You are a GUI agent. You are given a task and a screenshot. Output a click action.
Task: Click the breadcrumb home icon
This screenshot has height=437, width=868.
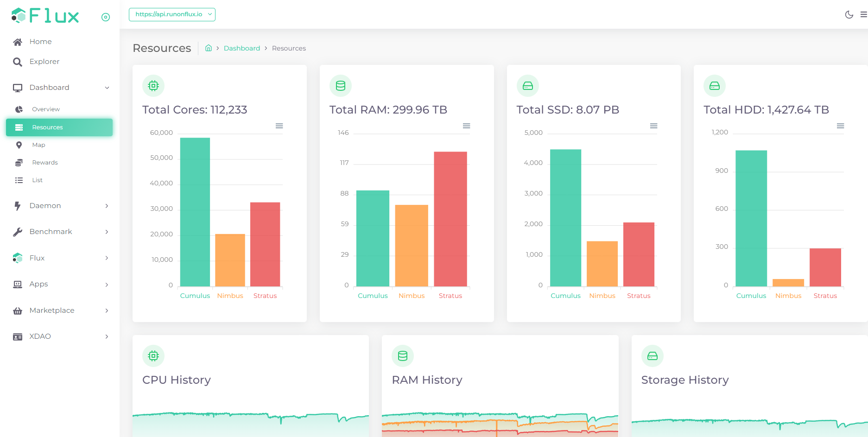coord(209,48)
